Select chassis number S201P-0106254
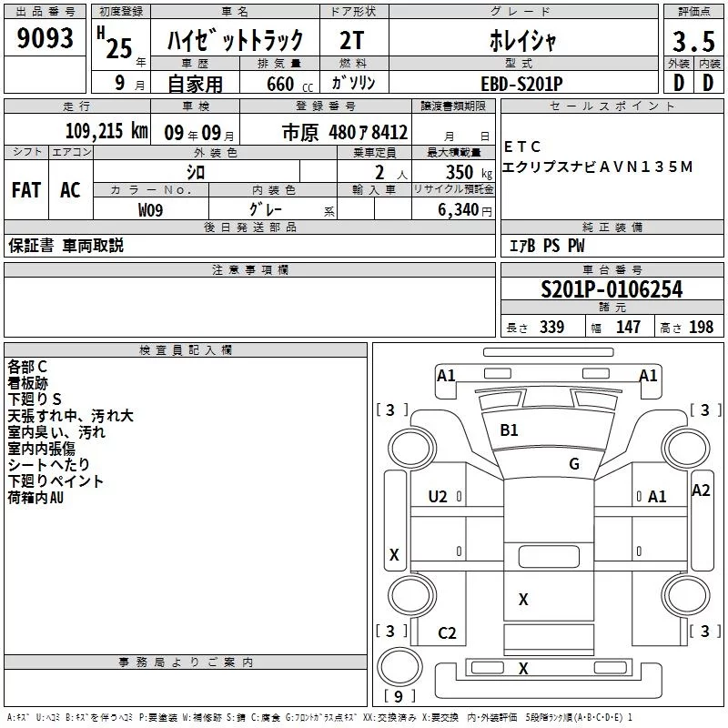Viewport: 728px width, 728px height. 612,289
